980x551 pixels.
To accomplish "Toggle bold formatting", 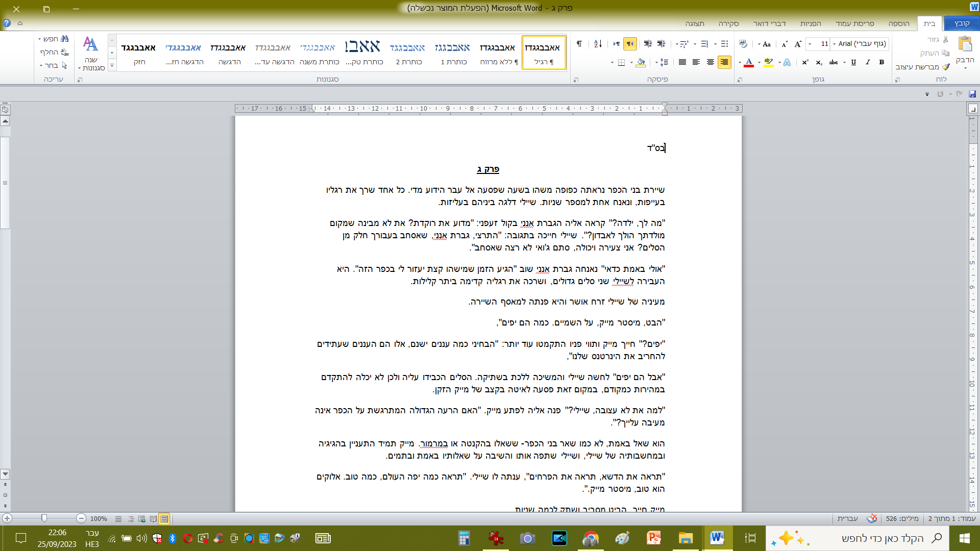I will tap(881, 62).
